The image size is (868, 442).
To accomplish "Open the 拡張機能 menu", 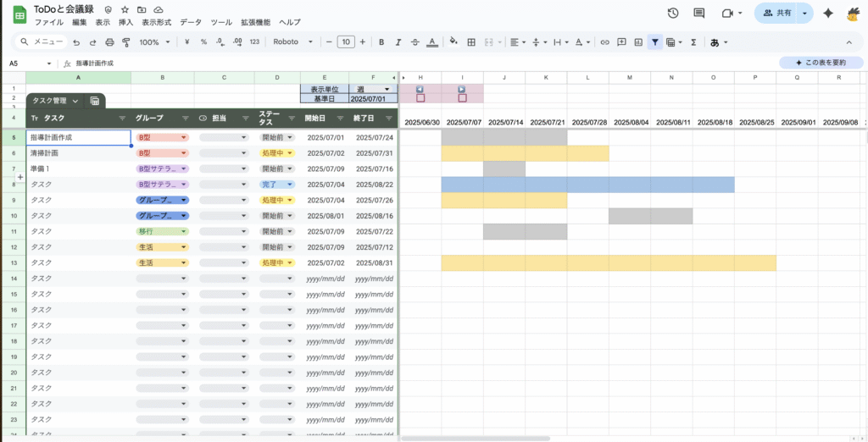I will pyautogui.click(x=256, y=23).
